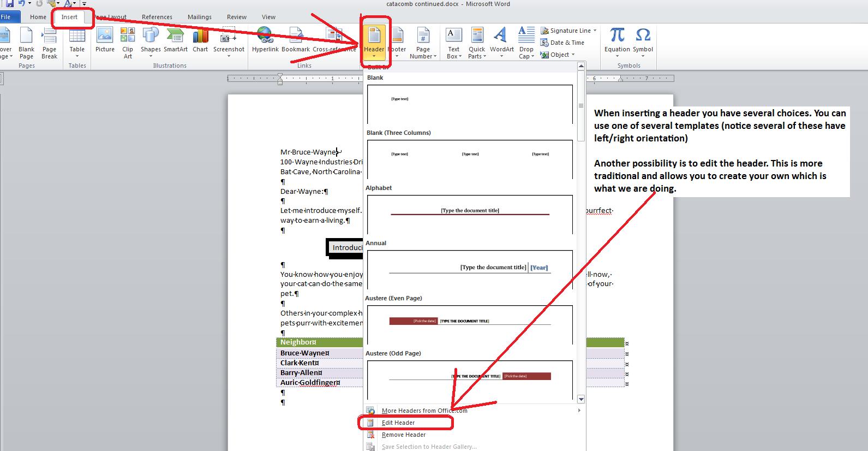Undo the last action
The width and height of the screenshot is (868, 451).
22,4
